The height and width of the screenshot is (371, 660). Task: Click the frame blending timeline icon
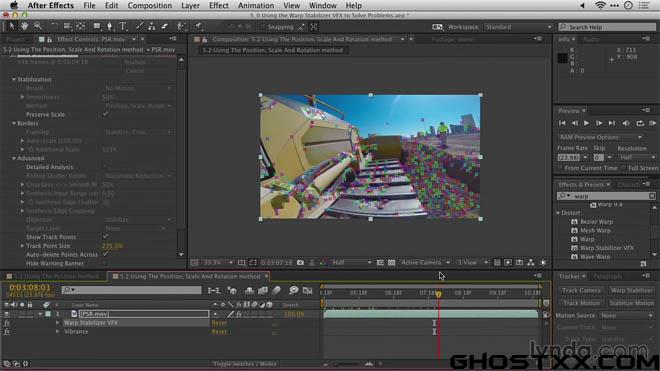point(263,290)
